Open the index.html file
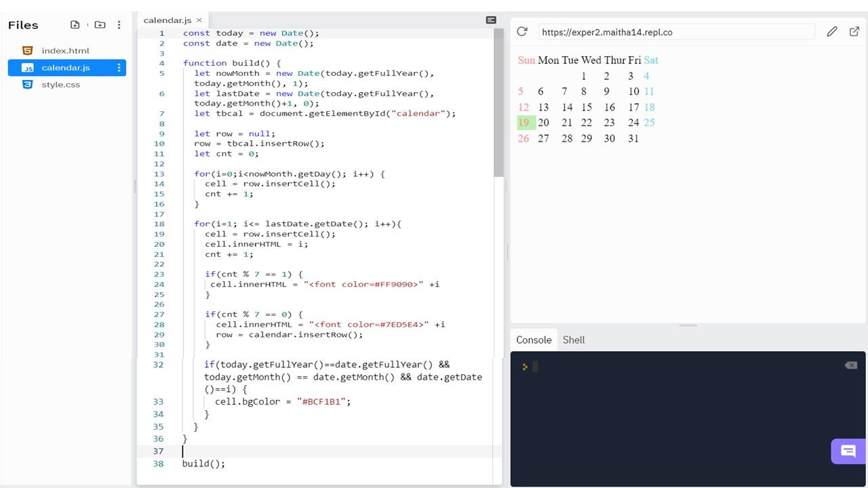868x488 pixels. (x=66, y=50)
